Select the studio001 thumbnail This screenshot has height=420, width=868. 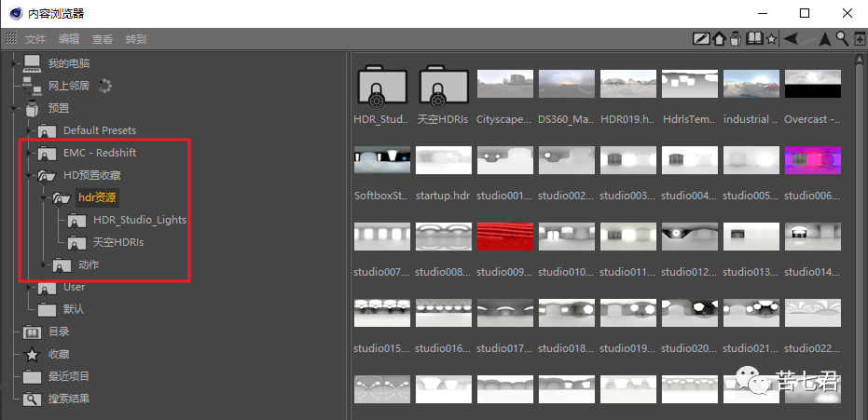tap(505, 159)
